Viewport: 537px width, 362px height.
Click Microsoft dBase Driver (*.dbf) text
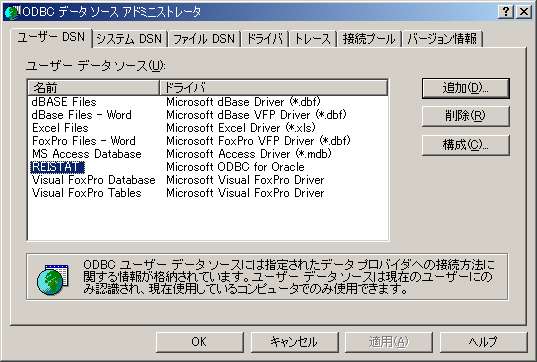coord(243,102)
